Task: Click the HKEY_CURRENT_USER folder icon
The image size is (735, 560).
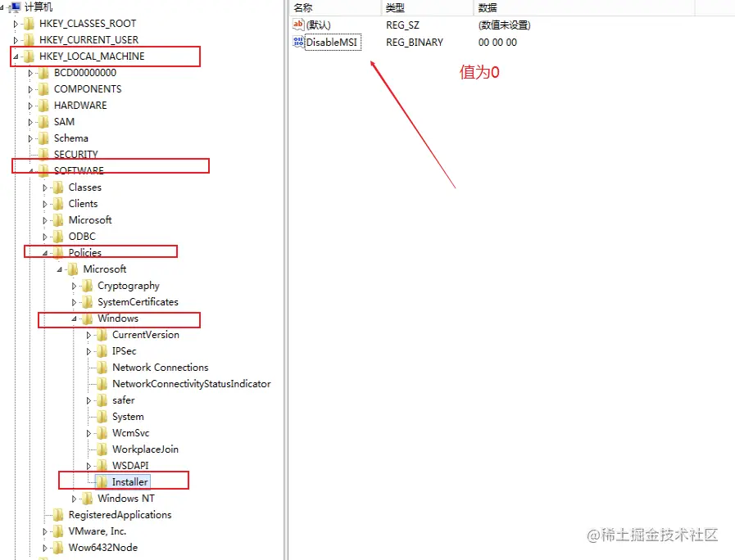Action: point(29,40)
